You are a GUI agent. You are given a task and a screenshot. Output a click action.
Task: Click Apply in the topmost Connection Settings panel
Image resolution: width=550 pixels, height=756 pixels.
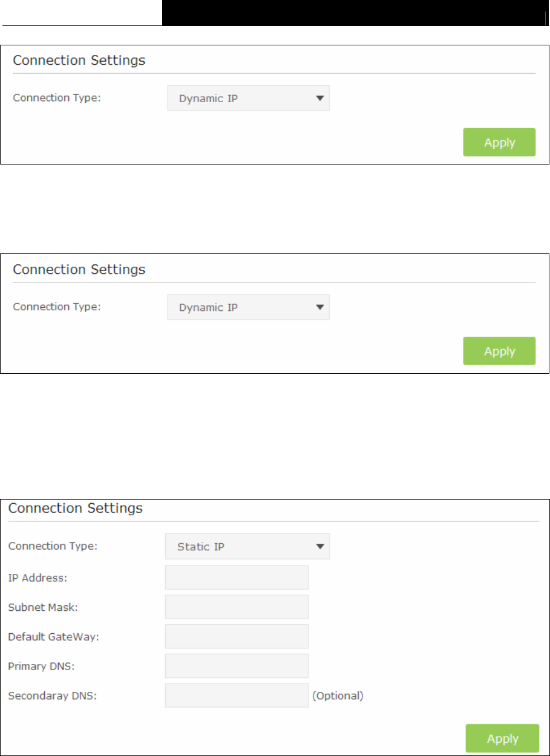click(x=499, y=142)
